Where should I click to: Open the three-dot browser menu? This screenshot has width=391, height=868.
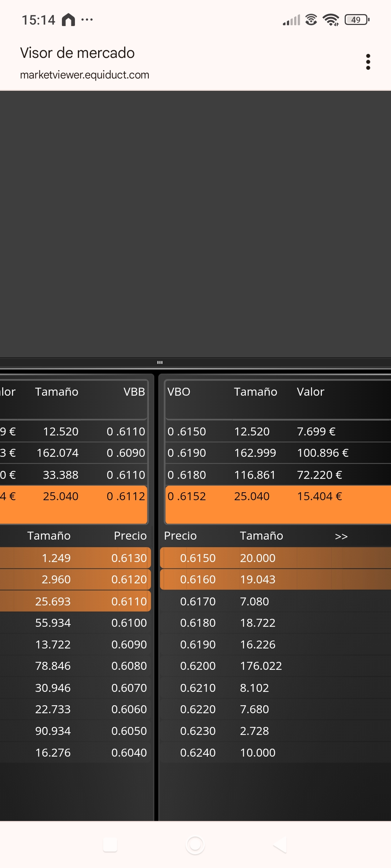coord(368,62)
